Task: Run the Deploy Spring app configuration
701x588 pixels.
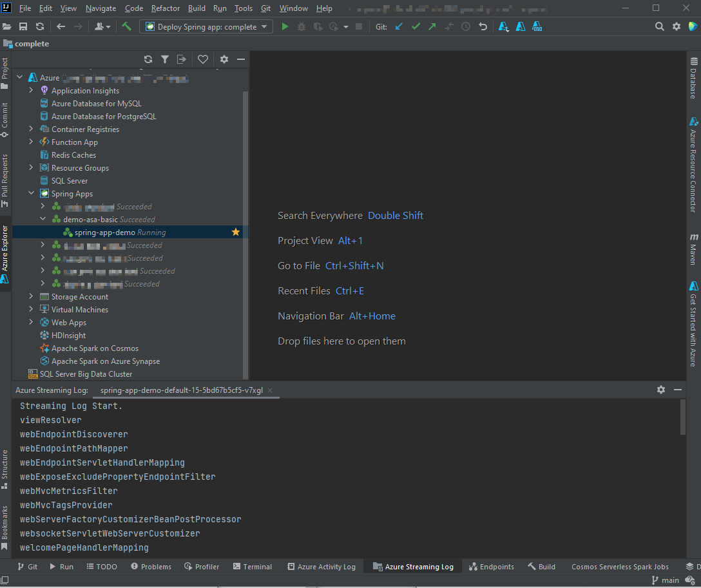Action: coord(284,26)
